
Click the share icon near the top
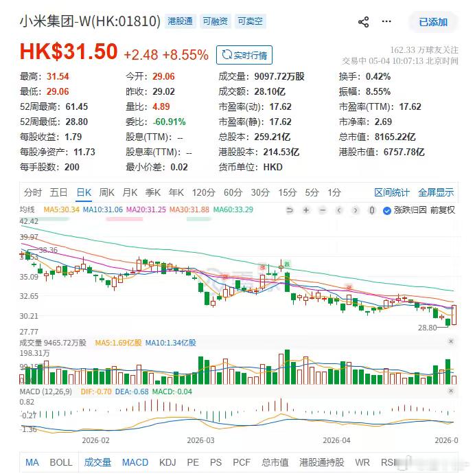point(363,22)
